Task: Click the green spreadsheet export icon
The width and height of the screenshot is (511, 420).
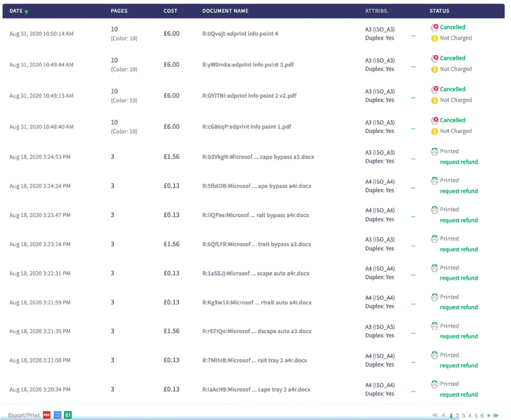Action: [x=68, y=415]
